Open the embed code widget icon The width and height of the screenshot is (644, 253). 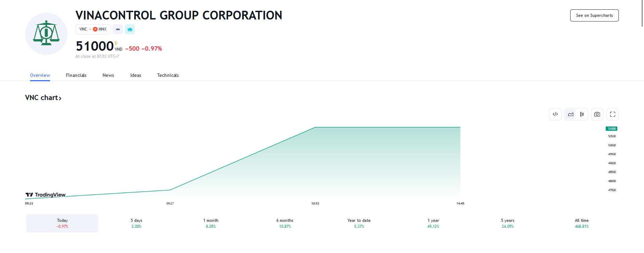click(555, 114)
